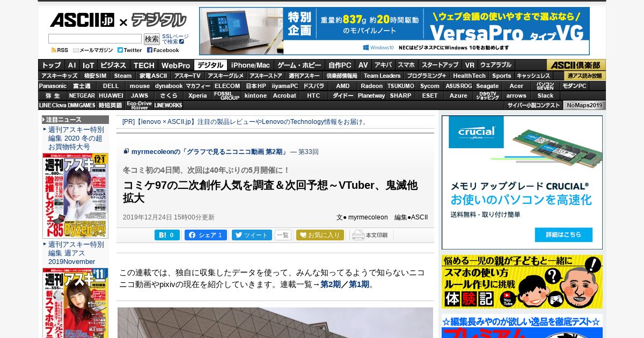Click 詳細はこちら in Crucial ad
Image resolution: width=644 pixels, height=338 pixels.
[x=563, y=234]
